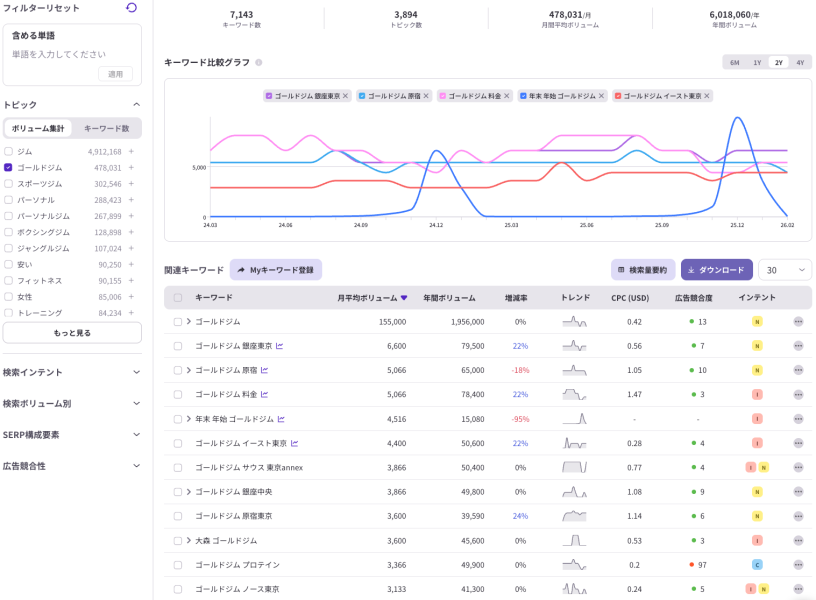
Task: Tick checkbox for ゴールドジム 銀座東京 row
Action: (178, 346)
